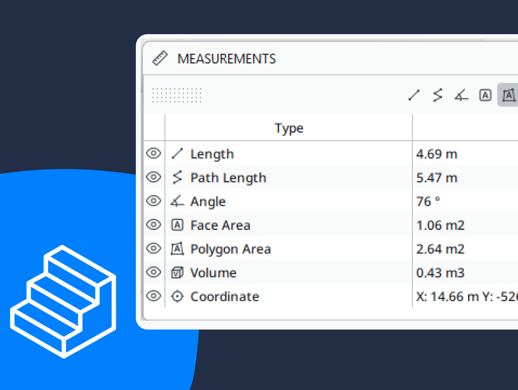This screenshot has width=518, height=390.
Task: Select the Angle row label
Action: click(208, 202)
